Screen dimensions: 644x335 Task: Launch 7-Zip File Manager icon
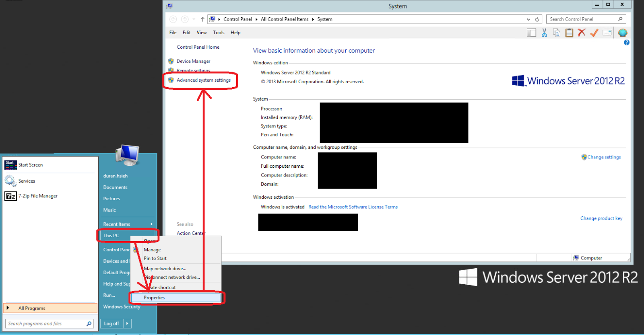(x=10, y=196)
